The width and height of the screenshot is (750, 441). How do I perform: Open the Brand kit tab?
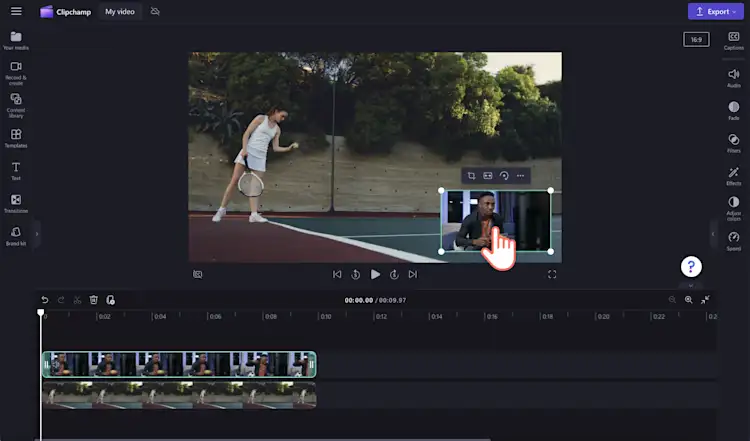16,236
